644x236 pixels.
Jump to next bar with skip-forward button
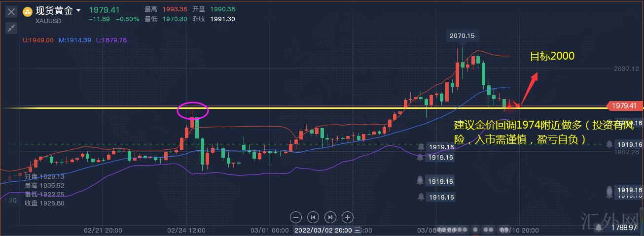[x=330, y=217]
